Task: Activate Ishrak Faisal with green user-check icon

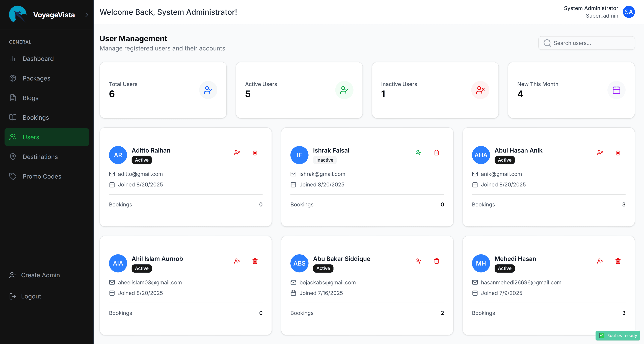Action: (418, 152)
